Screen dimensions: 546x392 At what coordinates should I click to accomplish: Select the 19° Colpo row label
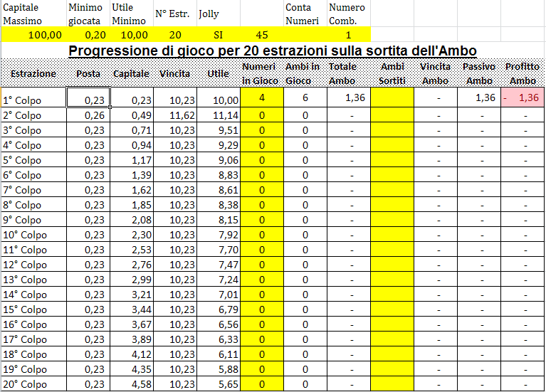pos(33,369)
